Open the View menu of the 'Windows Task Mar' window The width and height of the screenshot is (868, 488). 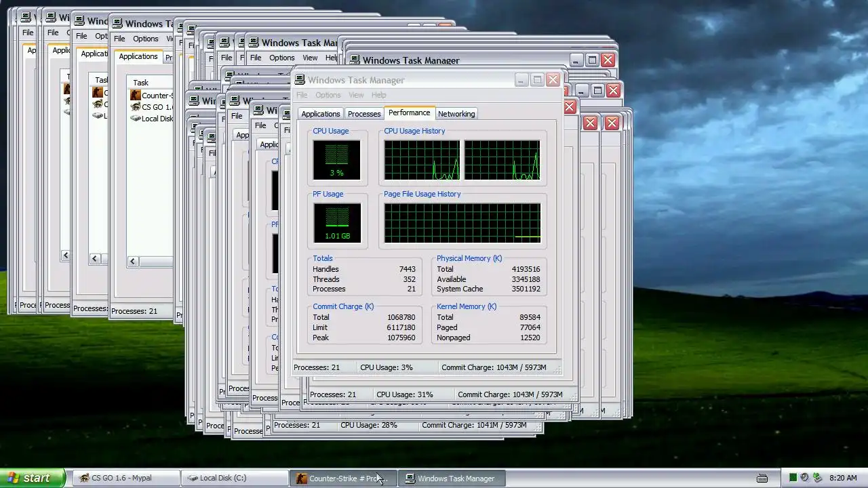coord(310,58)
